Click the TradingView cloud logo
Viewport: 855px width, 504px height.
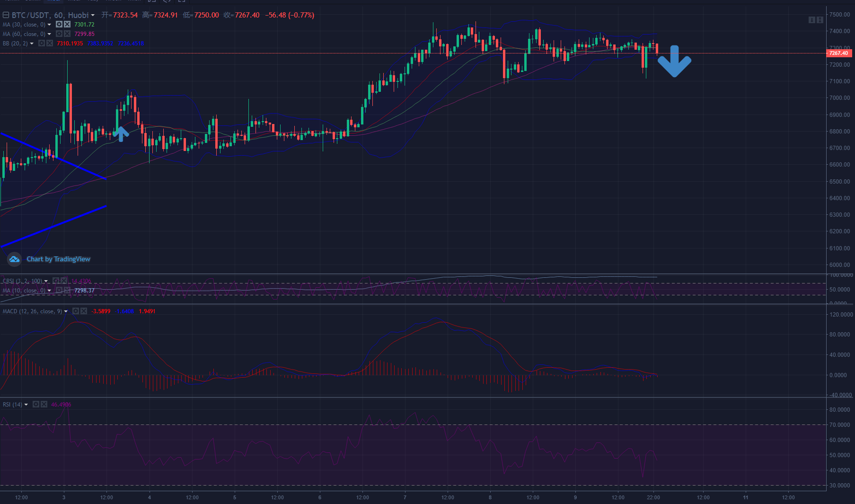[x=15, y=259]
